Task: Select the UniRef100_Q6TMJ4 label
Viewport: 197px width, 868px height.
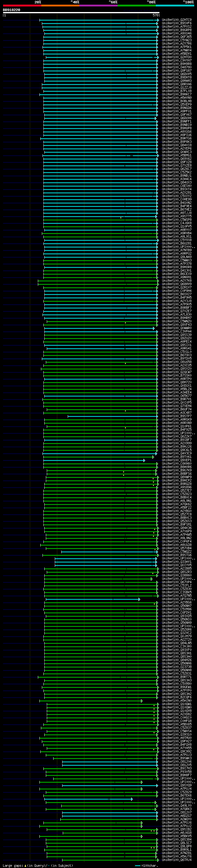Action: point(177,860)
